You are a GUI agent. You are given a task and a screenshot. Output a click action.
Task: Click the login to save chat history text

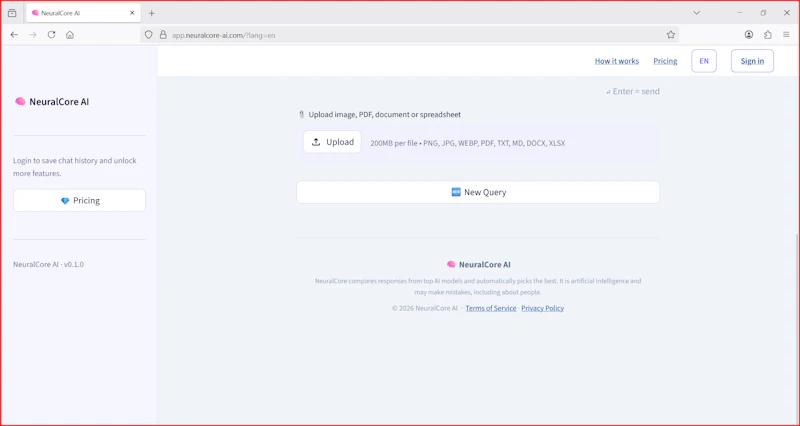click(75, 167)
